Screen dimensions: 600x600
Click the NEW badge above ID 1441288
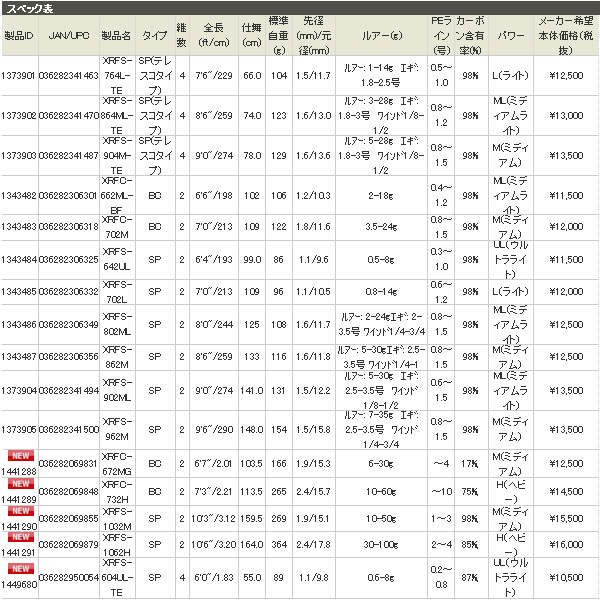pos(21,456)
